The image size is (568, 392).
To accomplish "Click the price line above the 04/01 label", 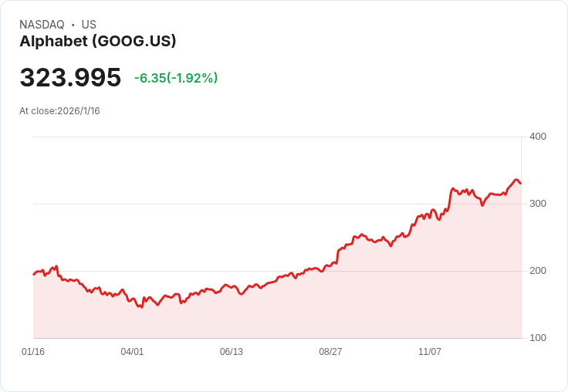I will click(x=132, y=299).
